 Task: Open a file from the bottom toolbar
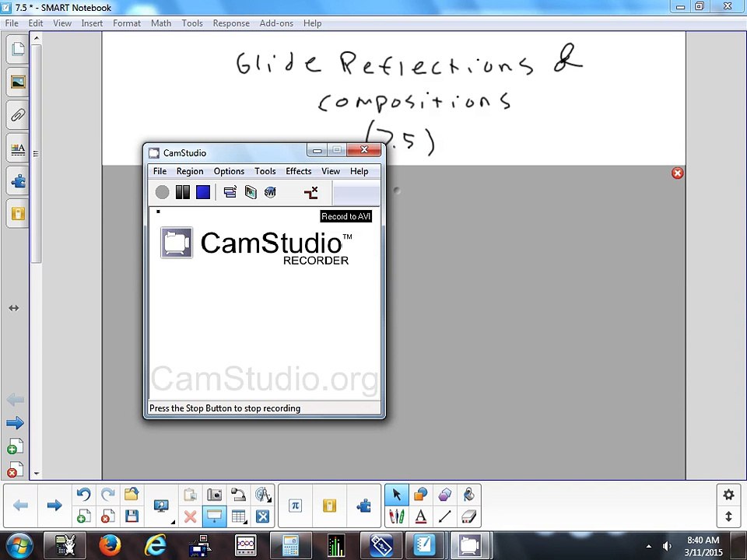132,495
